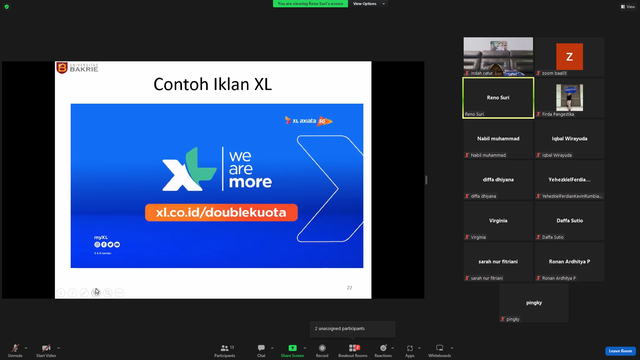
Task: Open see-all-slides button in slideshow controls
Action: [96, 292]
